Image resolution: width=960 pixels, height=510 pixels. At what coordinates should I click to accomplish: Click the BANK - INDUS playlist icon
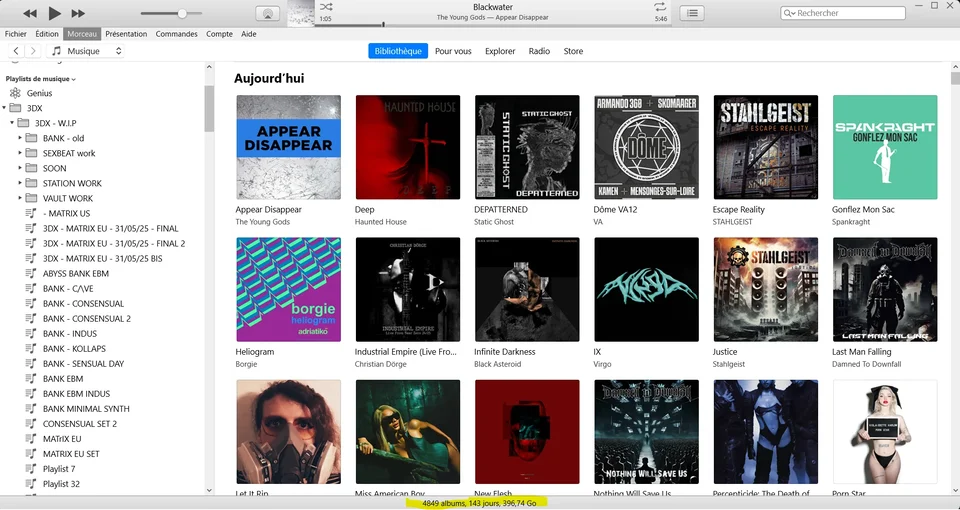(x=31, y=333)
